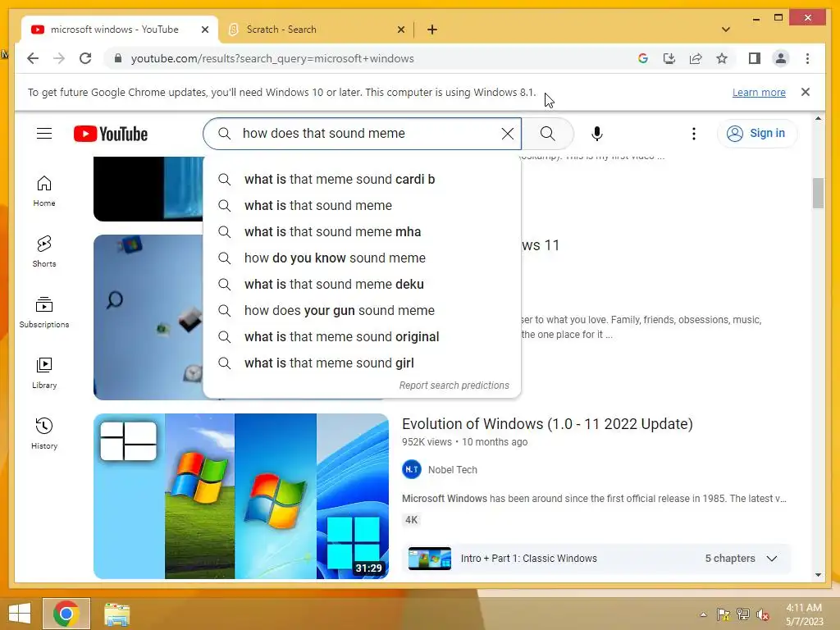This screenshot has width=840, height=630.
Task: Pick suggestion 'what is that sound meme mha'
Action: (x=362, y=232)
